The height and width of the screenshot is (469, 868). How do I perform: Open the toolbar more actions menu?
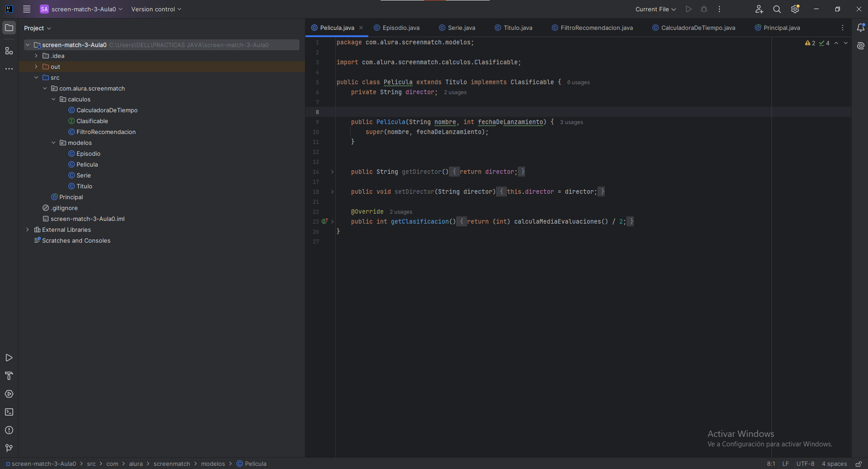pos(719,9)
